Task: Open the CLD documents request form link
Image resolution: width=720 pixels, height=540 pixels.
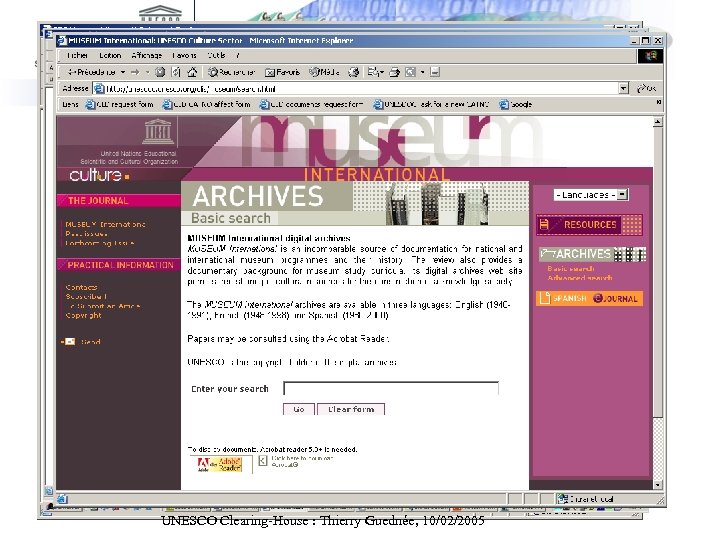Action: tap(312, 104)
